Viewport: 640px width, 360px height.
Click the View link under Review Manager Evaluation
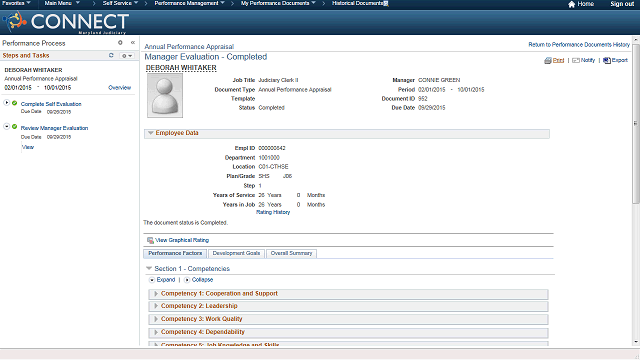[x=28, y=147]
